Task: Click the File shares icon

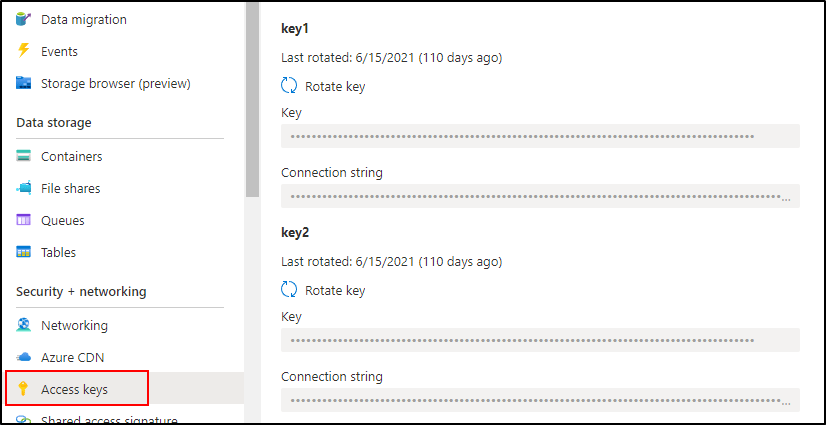Action: pyautogui.click(x=24, y=188)
